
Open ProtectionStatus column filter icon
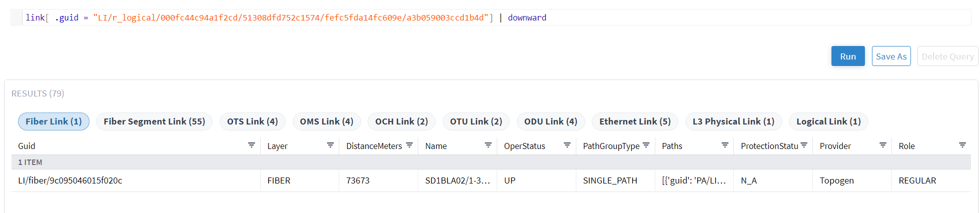(804, 145)
